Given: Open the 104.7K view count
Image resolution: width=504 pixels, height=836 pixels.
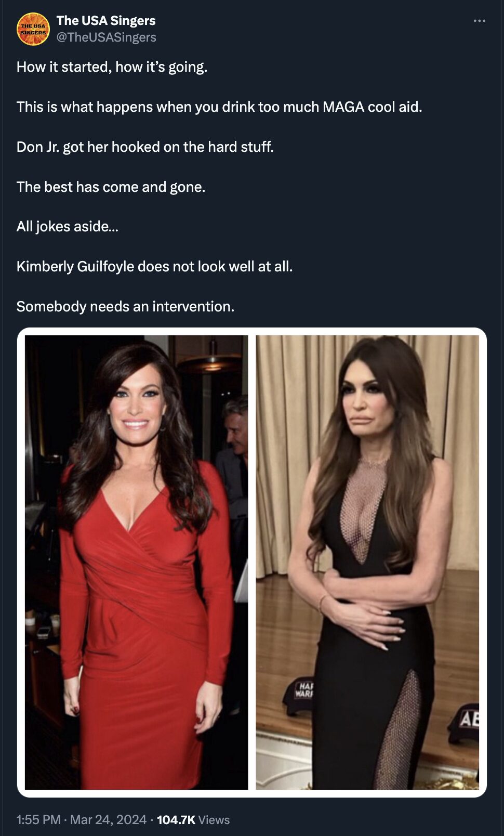Looking at the screenshot, I should click(176, 820).
